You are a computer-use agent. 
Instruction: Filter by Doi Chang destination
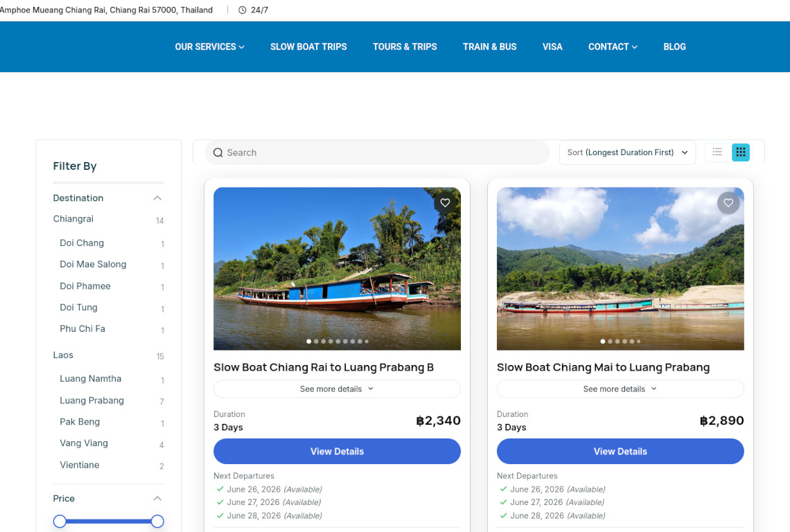tap(82, 243)
